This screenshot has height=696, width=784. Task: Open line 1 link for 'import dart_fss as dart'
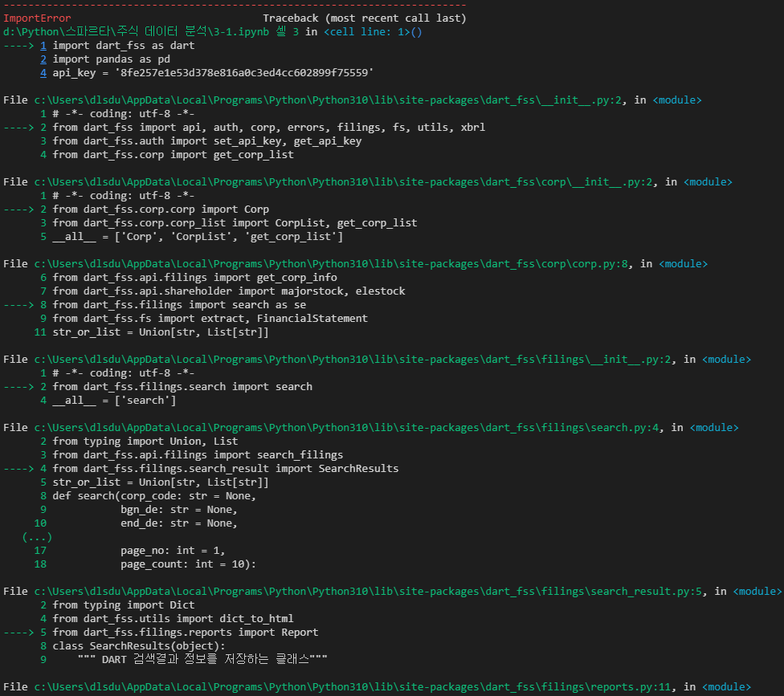(x=43, y=46)
